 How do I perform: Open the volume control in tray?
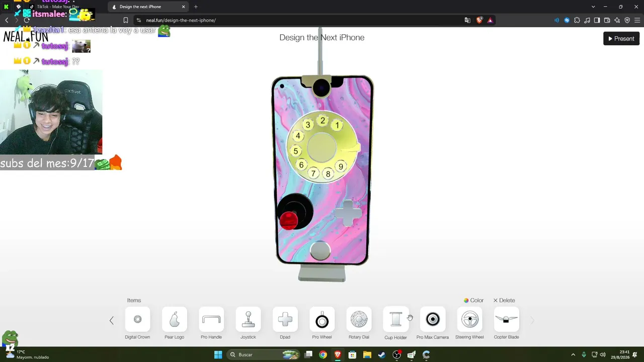tap(603, 355)
